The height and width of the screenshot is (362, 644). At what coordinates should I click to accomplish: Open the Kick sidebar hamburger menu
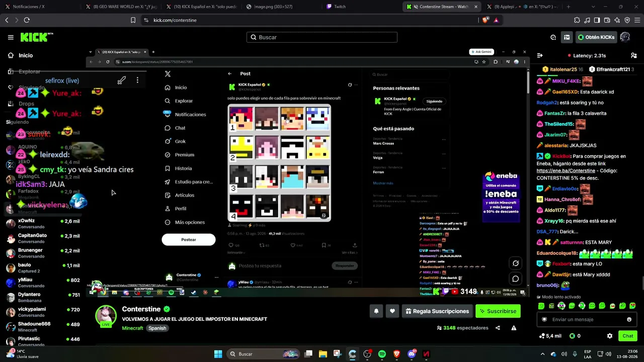(x=11, y=37)
